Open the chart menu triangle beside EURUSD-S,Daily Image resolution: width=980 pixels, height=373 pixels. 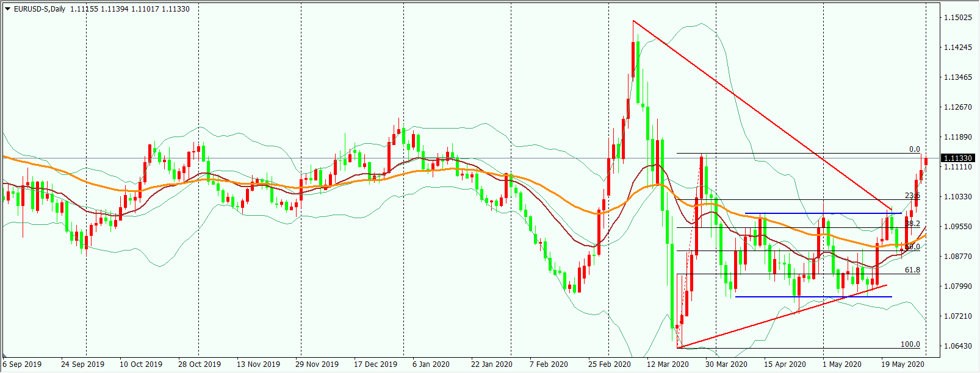point(7,9)
